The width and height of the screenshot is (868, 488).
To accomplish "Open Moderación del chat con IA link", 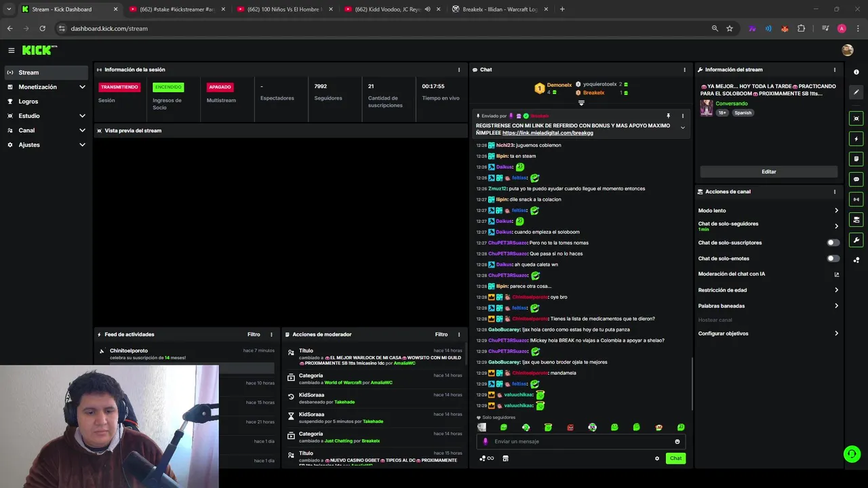I will (x=768, y=274).
